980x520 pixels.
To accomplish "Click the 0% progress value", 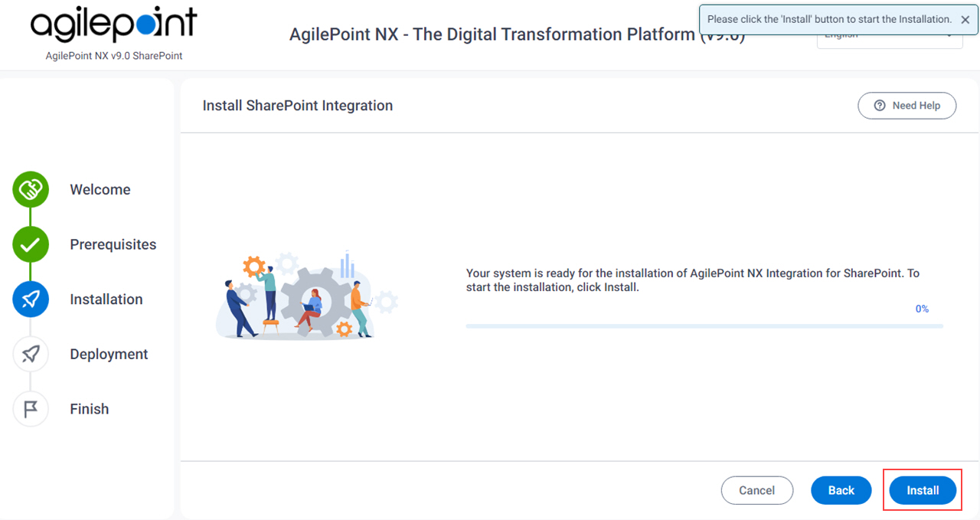I will point(922,309).
